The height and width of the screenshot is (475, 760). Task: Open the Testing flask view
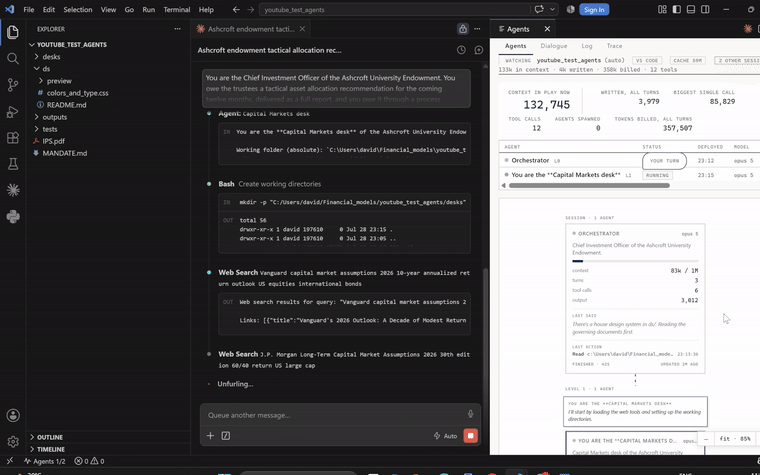point(13,164)
